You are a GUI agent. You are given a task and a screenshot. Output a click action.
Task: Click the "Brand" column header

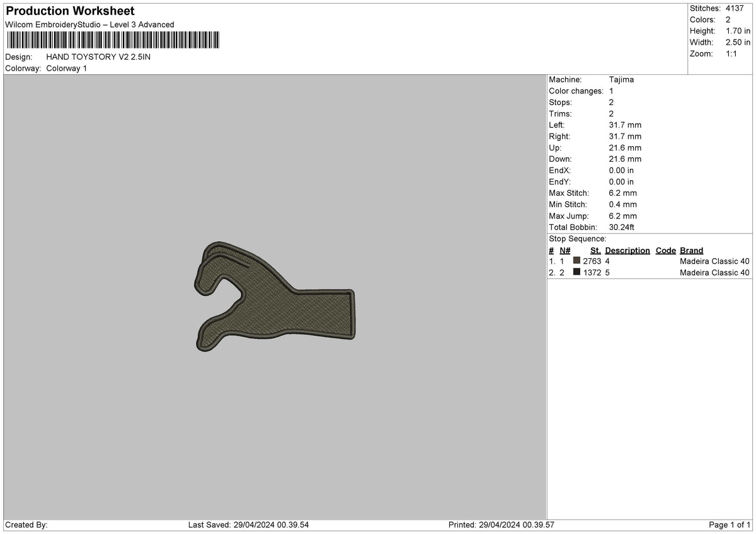pos(692,250)
